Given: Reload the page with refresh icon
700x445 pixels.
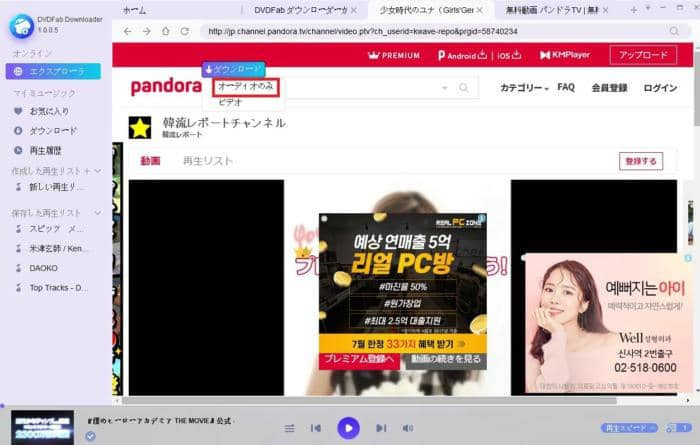Looking at the screenshot, I should 185,31.
